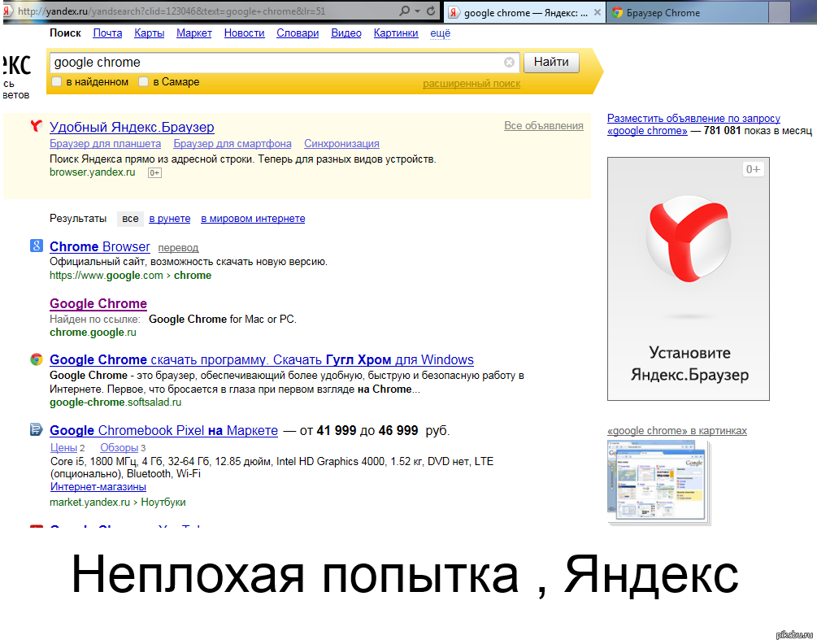Click the browser.yandex.ru green URL

tap(92, 172)
